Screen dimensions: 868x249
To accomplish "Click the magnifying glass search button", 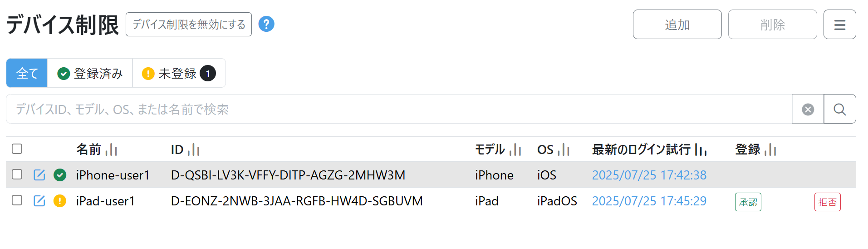I will (x=839, y=110).
